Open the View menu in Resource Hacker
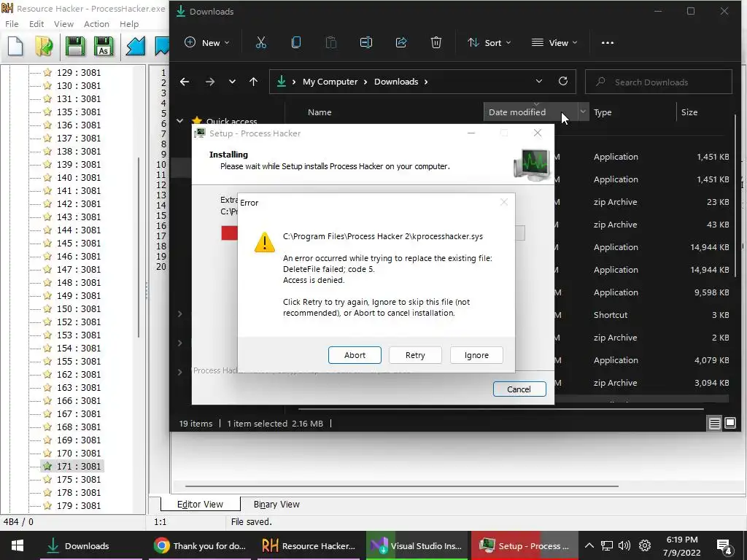This screenshot has width=747, height=560. coord(63,24)
